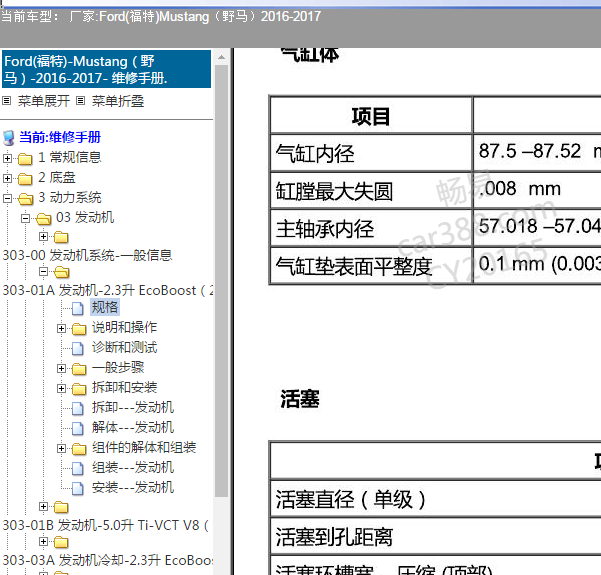The height and width of the screenshot is (575, 601).
Task: Click folder icon above 303-01B 发动机
Action: (x=61, y=507)
